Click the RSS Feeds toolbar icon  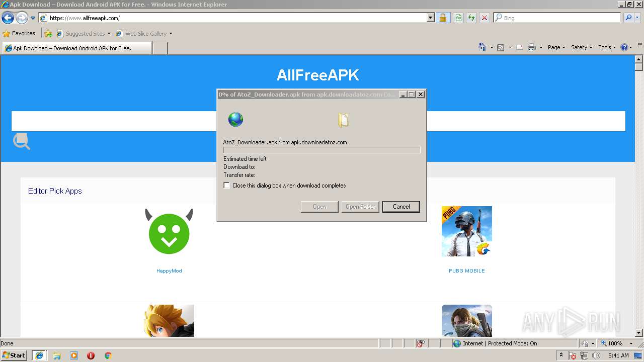point(501,47)
